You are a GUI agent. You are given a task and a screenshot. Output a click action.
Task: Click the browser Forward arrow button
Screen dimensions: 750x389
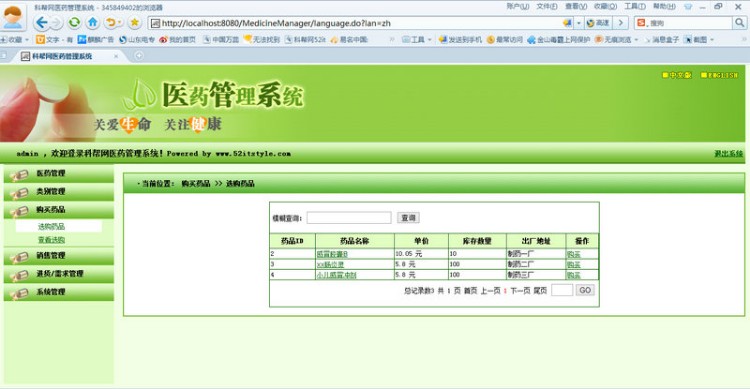tap(56, 22)
